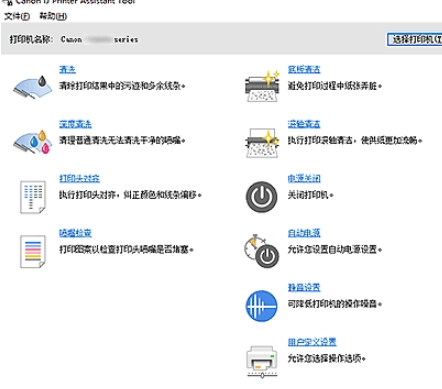The width and height of the screenshot is (442, 389).
Task: Open the 自动电源 link
Action: click(x=304, y=233)
